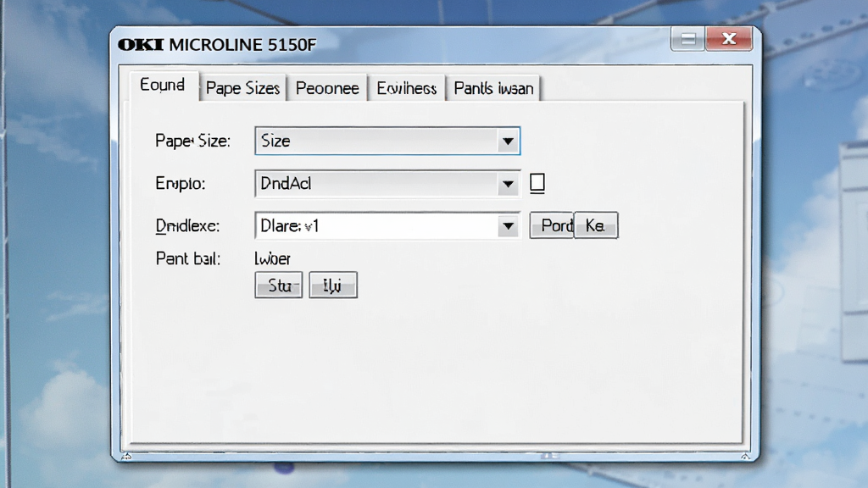Click the Enpio label
The height and width of the screenshot is (488, 868).
pos(181,184)
